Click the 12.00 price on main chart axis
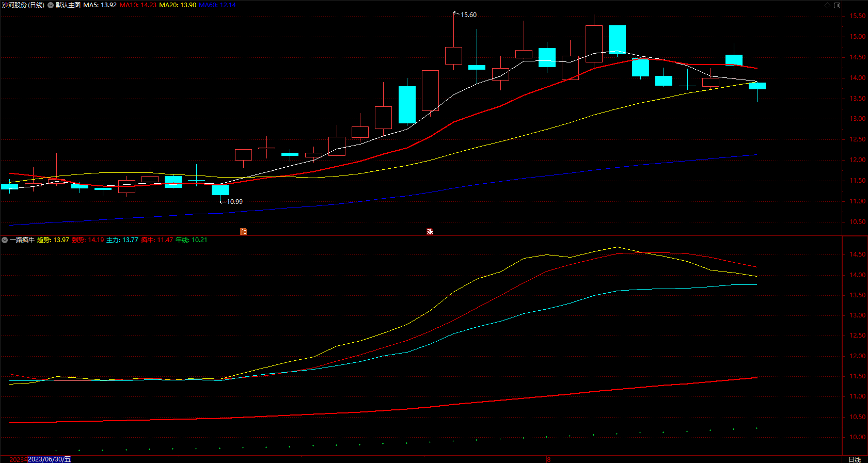Image resolution: width=868 pixels, height=463 pixels. (x=858, y=160)
